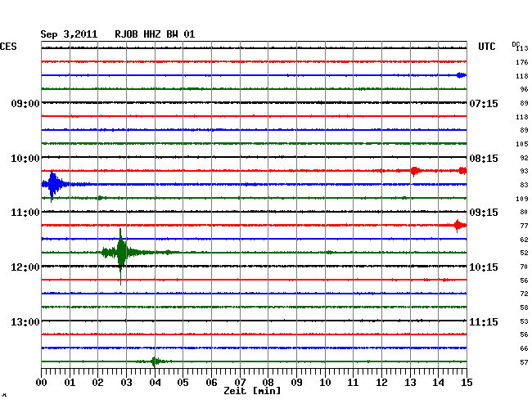
Task: Select the '10:00' local time label
Action: tap(25, 159)
